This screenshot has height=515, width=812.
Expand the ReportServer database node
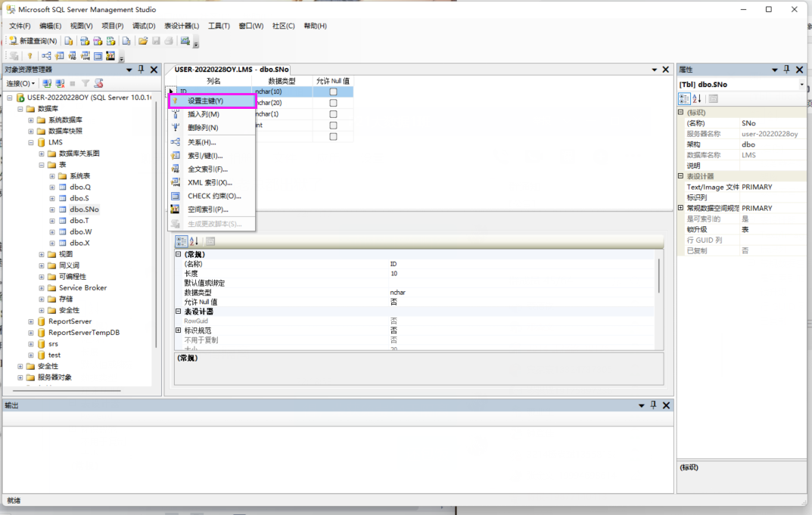tap(31, 321)
